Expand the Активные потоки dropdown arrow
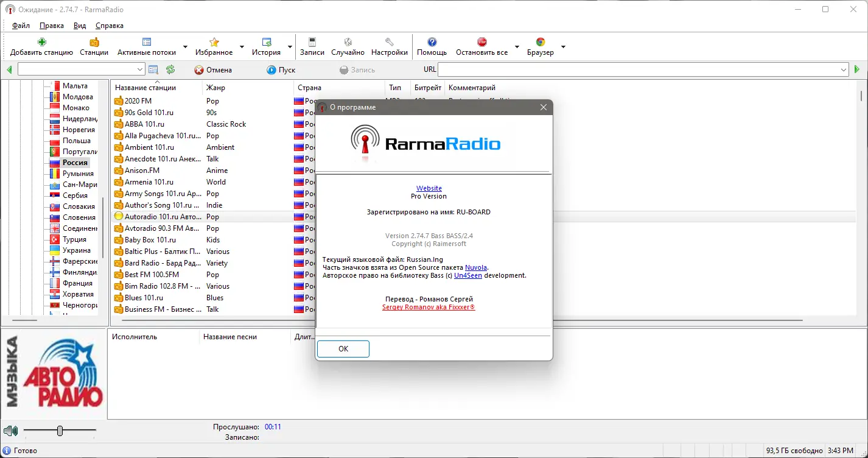The height and width of the screenshot is (458, 868). (185, 47)
